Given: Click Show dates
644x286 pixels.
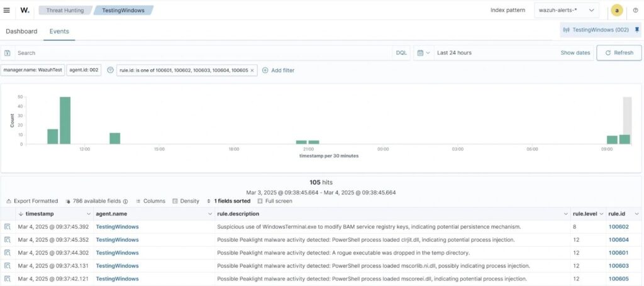Looking at the screenshot, I should click(575, 53).
